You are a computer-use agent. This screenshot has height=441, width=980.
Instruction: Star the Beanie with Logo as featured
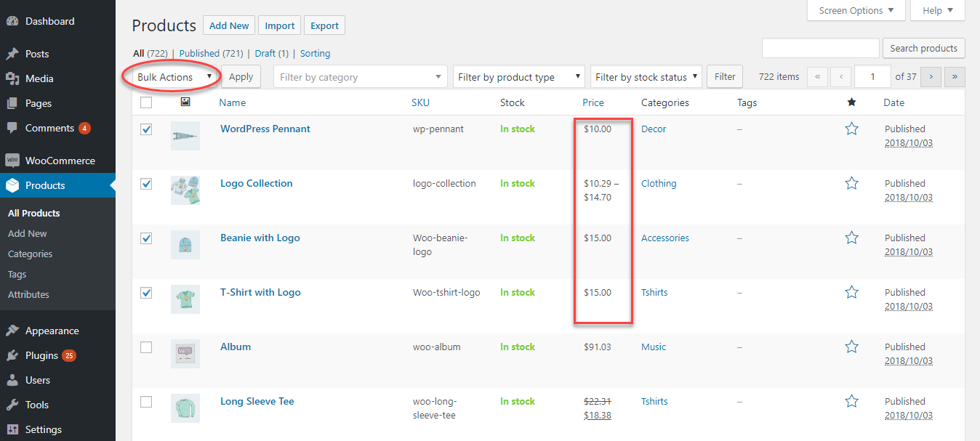[x=852, y=238]
